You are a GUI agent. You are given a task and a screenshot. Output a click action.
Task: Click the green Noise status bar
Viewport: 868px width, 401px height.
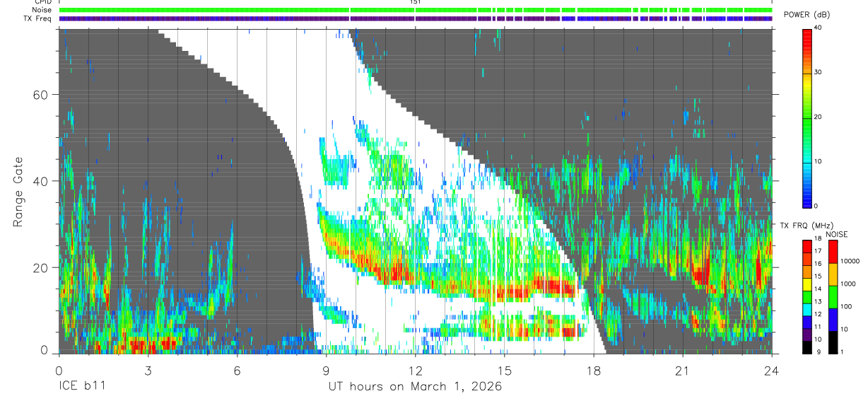tap(416, 10)
